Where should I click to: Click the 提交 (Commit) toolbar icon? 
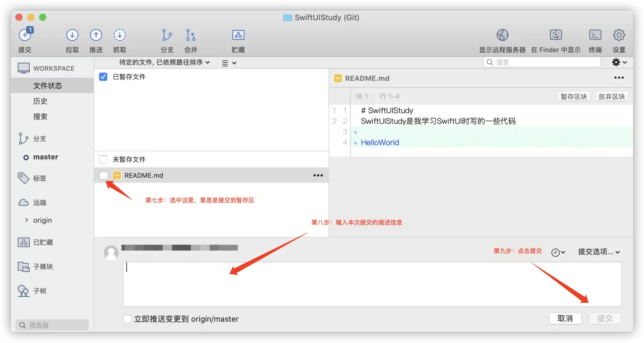(x=25, y=35)
